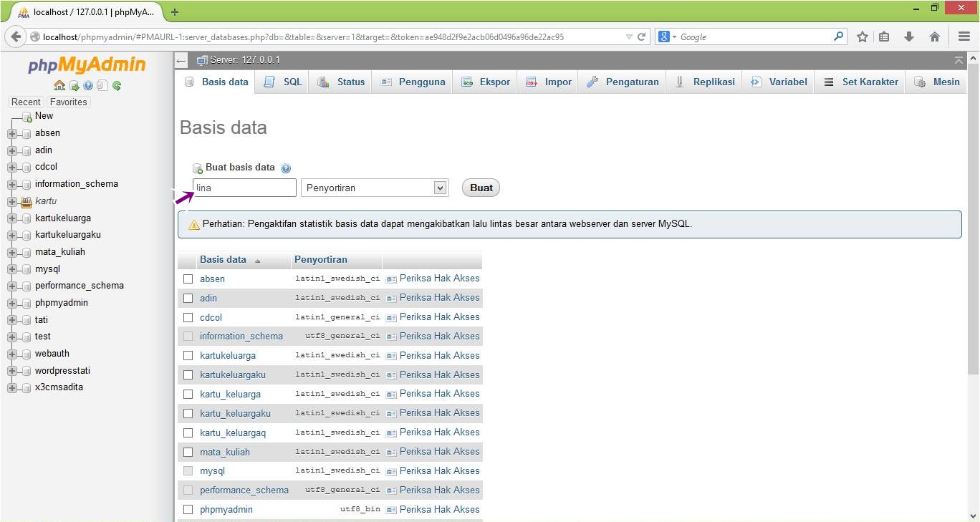Expand the mysql database tree node
Image resolution: width=980 pixels, height=522 pixels.
coord(11,269)
